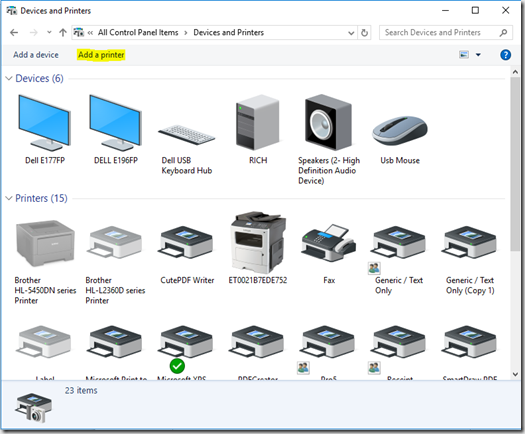Click the ET0021B7EDE752 label text
Screen dimensions: 525x434
click(258, 280)
